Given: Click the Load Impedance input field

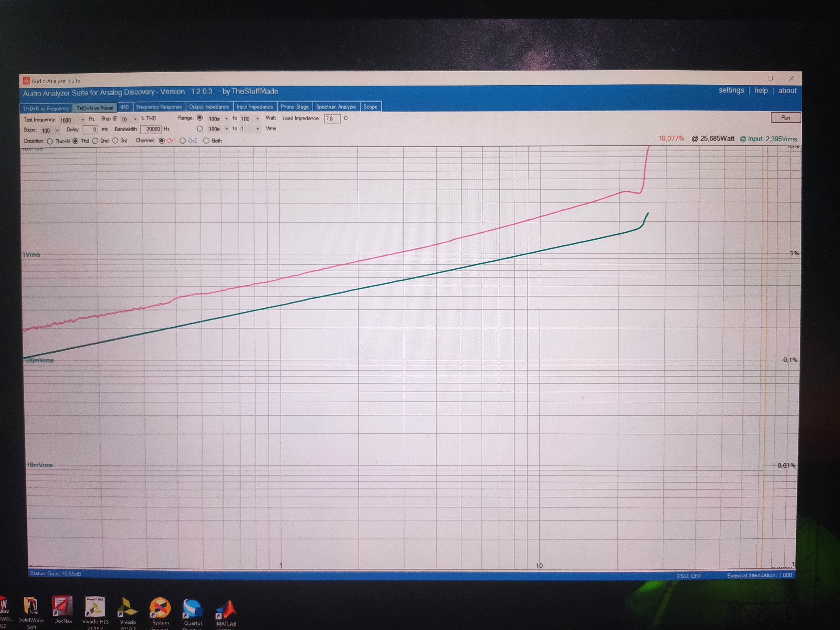Looking at the screenshot, I should [332, 119].
